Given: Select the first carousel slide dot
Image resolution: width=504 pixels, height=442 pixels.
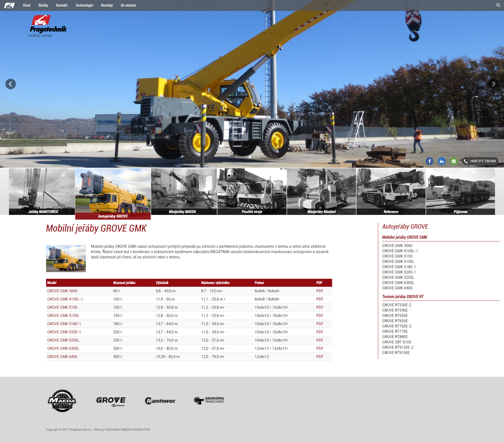Looking at the screenshot, I should [246, 157].
